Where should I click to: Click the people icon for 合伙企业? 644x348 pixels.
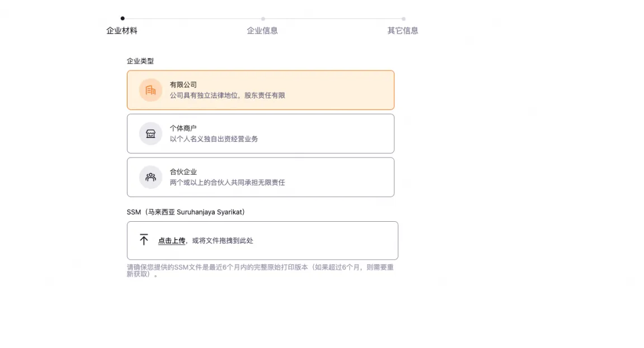[150, 177]
